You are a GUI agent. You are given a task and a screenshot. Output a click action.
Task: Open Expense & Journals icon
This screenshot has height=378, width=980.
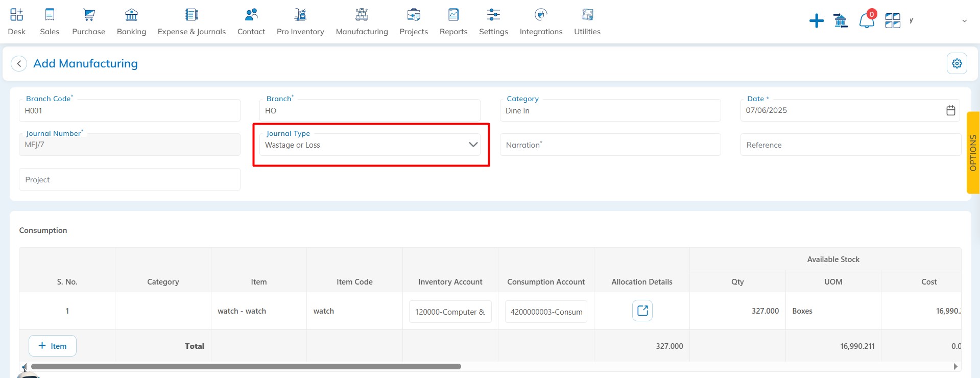[x=192, y=14]
